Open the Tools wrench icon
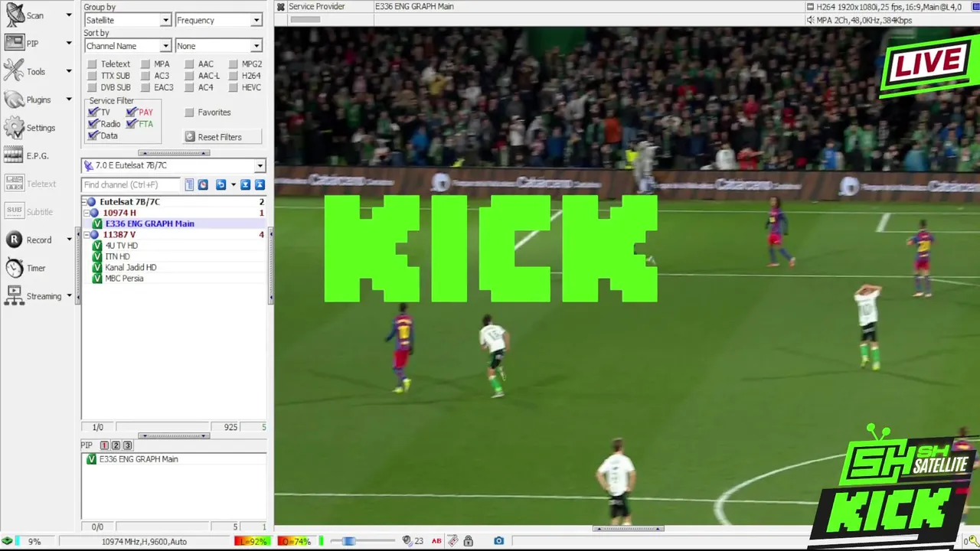 [15, 71]
